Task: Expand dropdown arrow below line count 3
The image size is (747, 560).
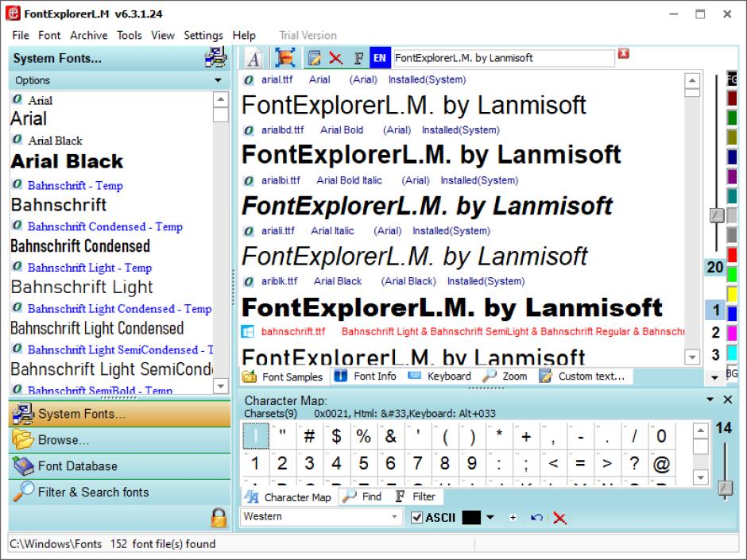Action: tap(714, 377)
